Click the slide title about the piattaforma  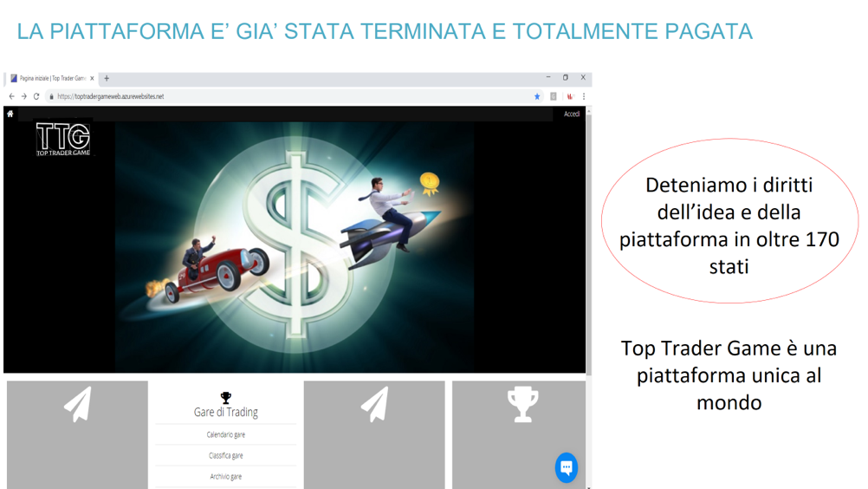(x=385, y=31)
